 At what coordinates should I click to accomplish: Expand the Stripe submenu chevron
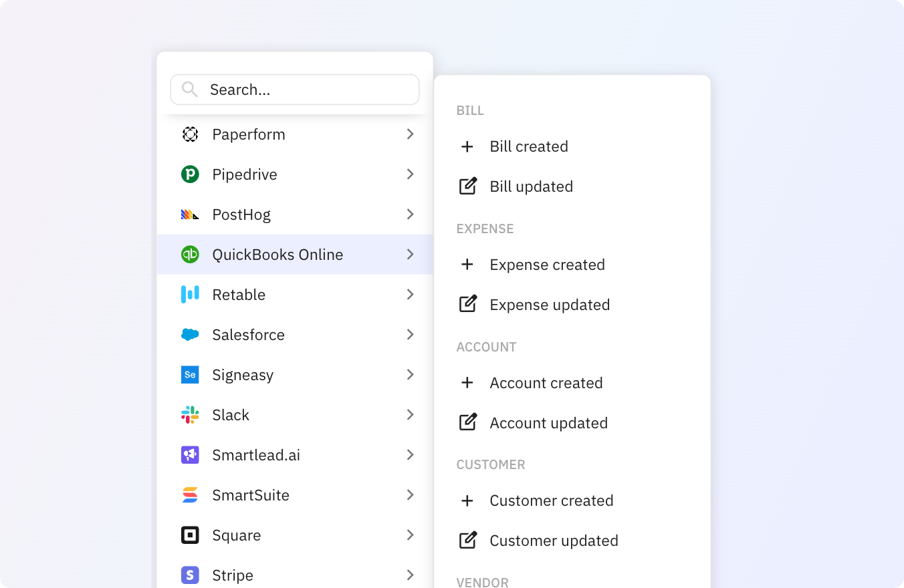click(x=411, y=575)
